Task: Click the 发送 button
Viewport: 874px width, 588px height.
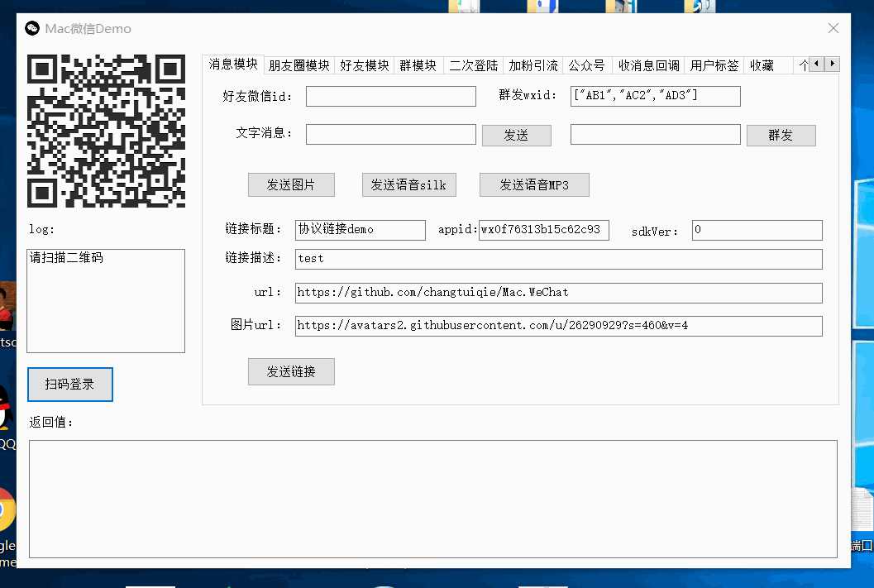Action: tap(517, 136)
